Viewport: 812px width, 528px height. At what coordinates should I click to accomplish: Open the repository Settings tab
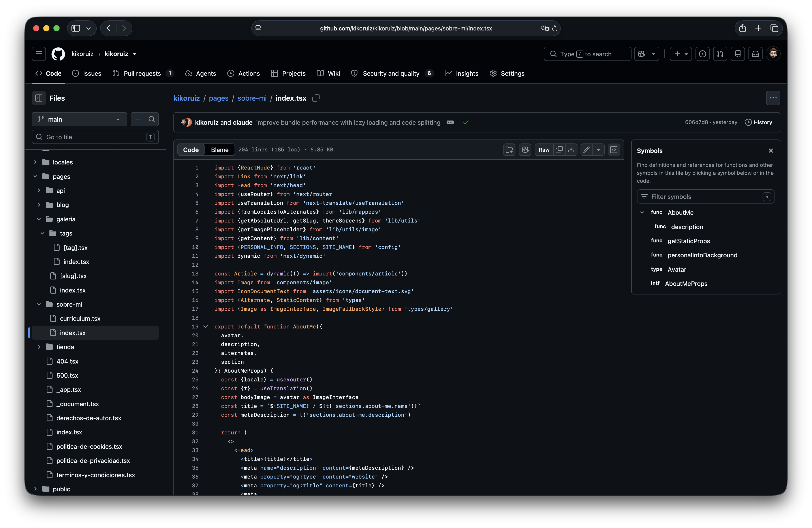(507, 73)
